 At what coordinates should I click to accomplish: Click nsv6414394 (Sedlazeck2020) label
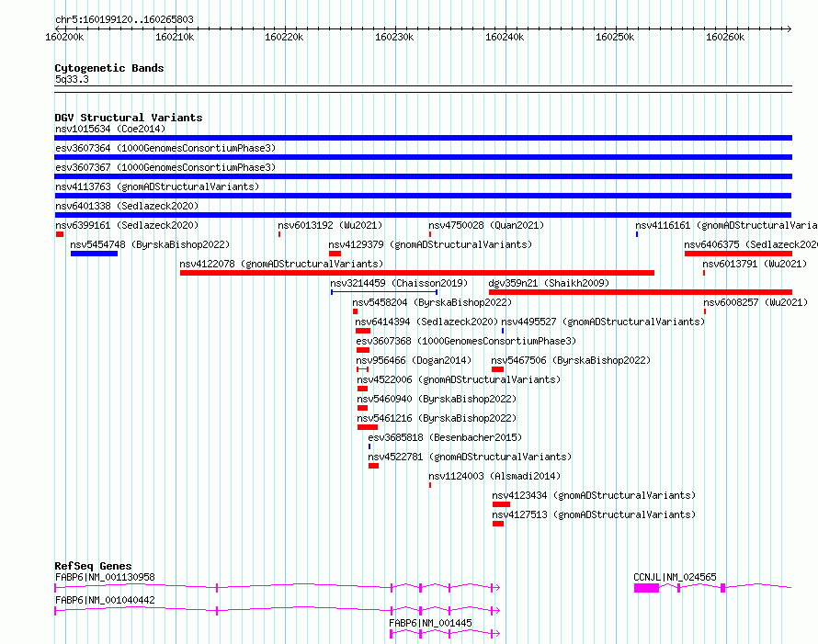426,322
